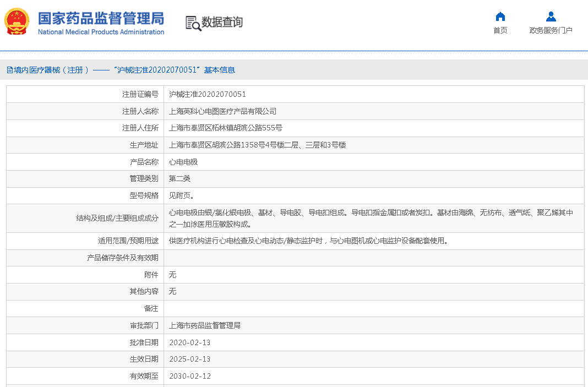This screenshot has width=588, height=387.
Task: Go to 首页 via its text label
Action: point(500,31)
